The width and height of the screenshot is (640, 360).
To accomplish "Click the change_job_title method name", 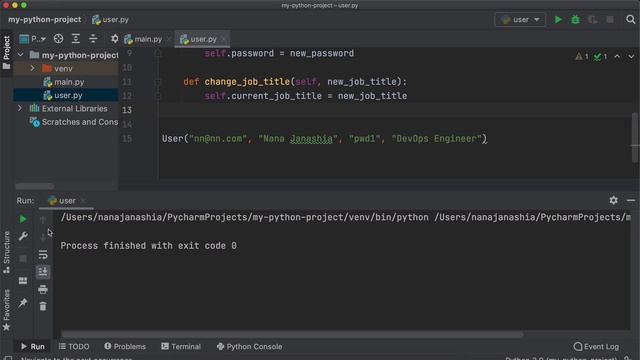I will pyautogui.click(x=247, y=82).
